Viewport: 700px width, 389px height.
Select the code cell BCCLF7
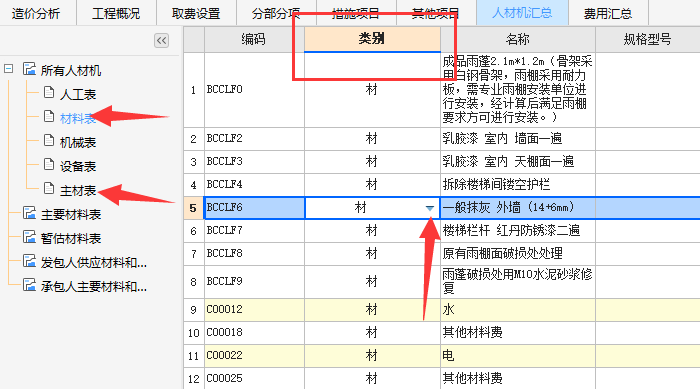[x=254, y=231]
